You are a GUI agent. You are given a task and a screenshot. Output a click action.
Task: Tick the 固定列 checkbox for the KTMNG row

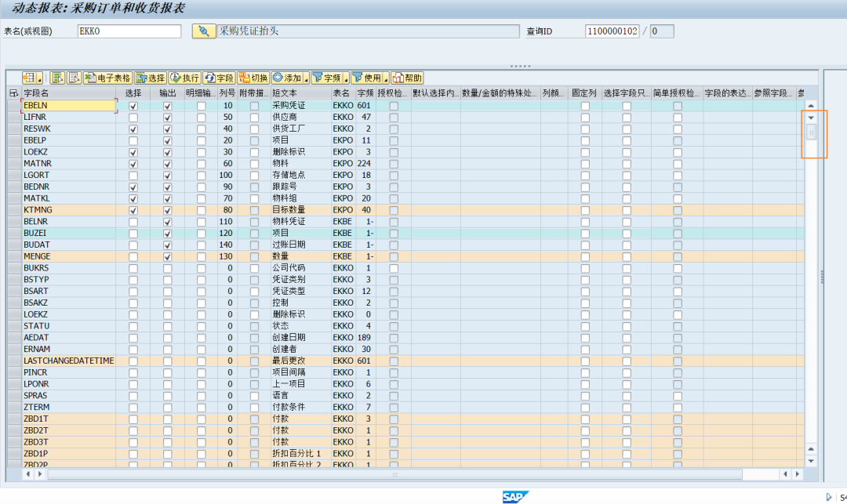point(585,210)
